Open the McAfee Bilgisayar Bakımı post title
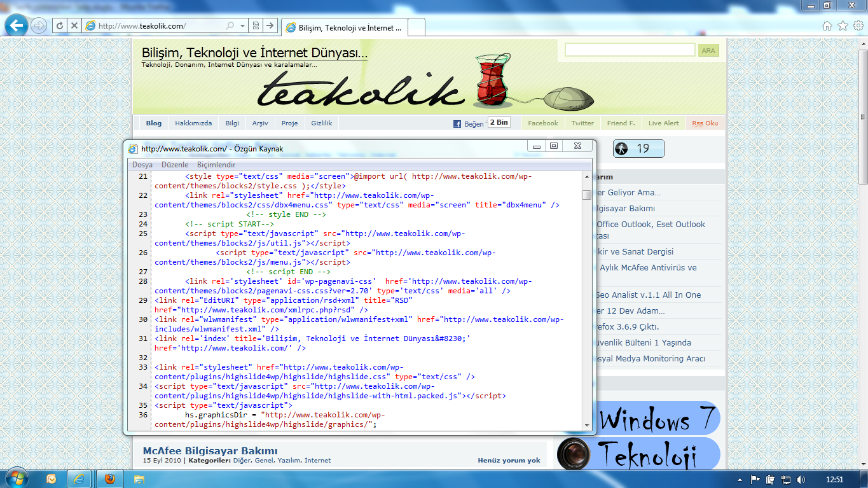This screenshot has height=488, width=868. 210,451
